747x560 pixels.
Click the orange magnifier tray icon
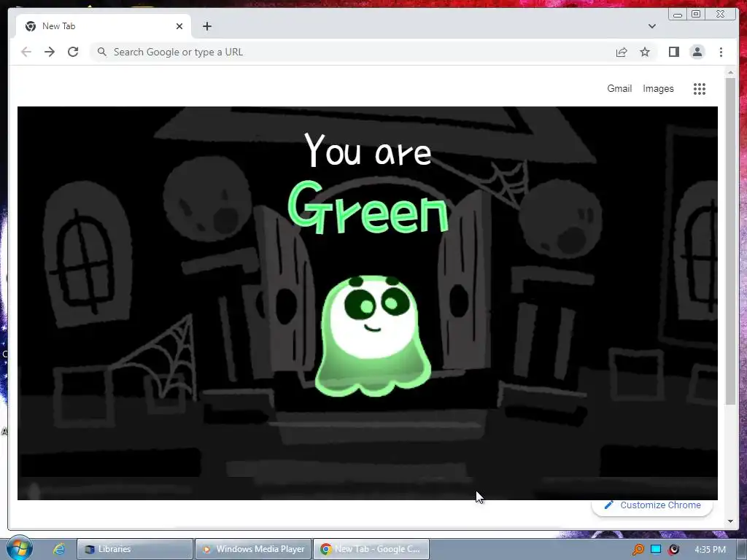(638, 550)
